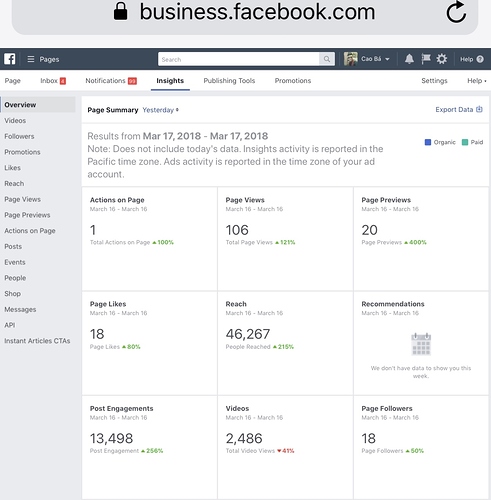Open Page Views in the sidebar
Viewport: 491px width, 500px height.
coord(22,199)
